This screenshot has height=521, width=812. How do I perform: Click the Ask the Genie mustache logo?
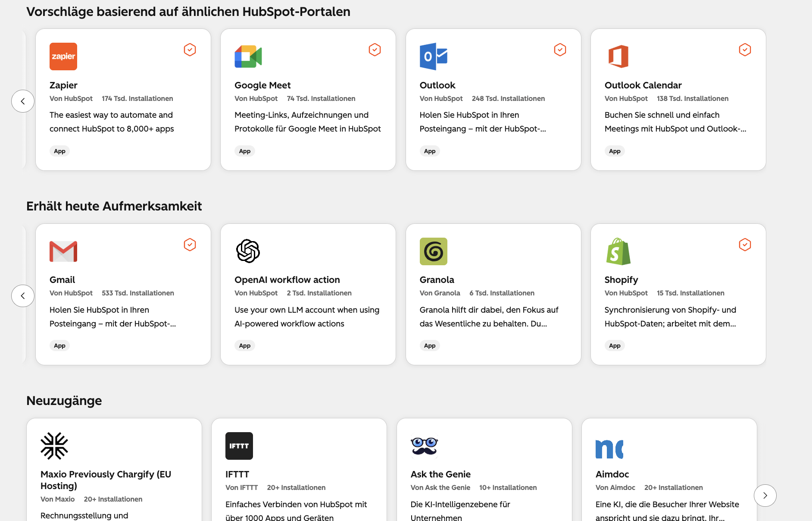point(425,446)
